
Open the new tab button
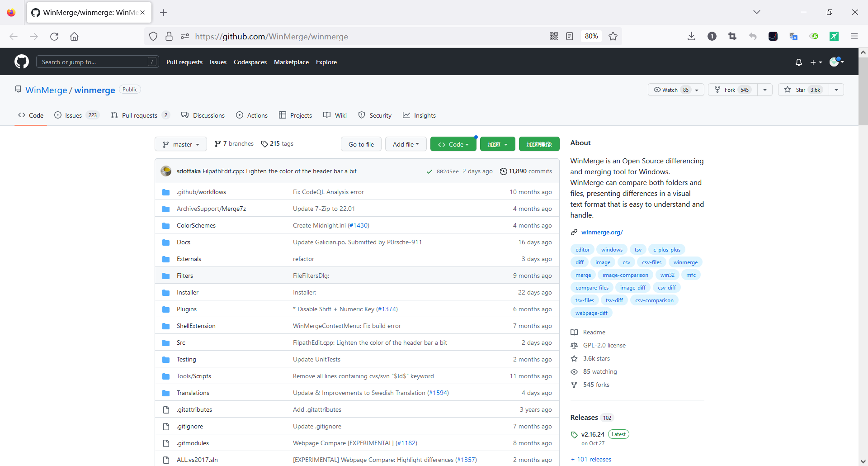164,13
